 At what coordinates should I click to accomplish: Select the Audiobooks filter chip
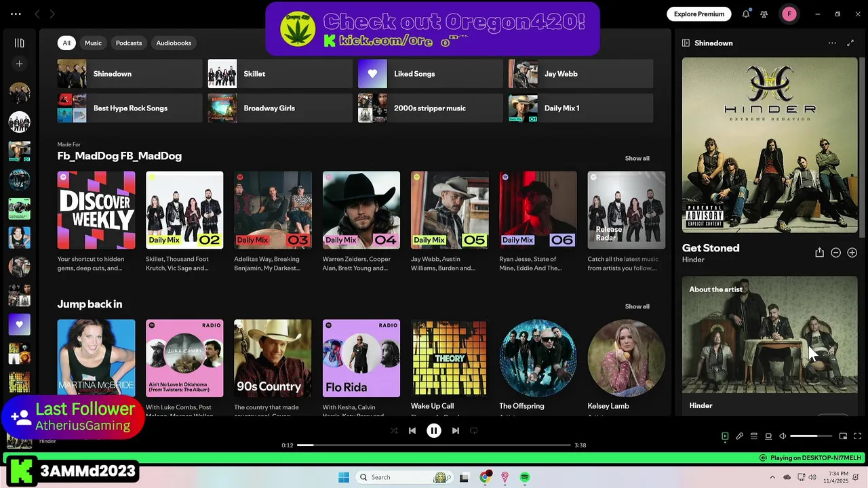coord(174,43)
